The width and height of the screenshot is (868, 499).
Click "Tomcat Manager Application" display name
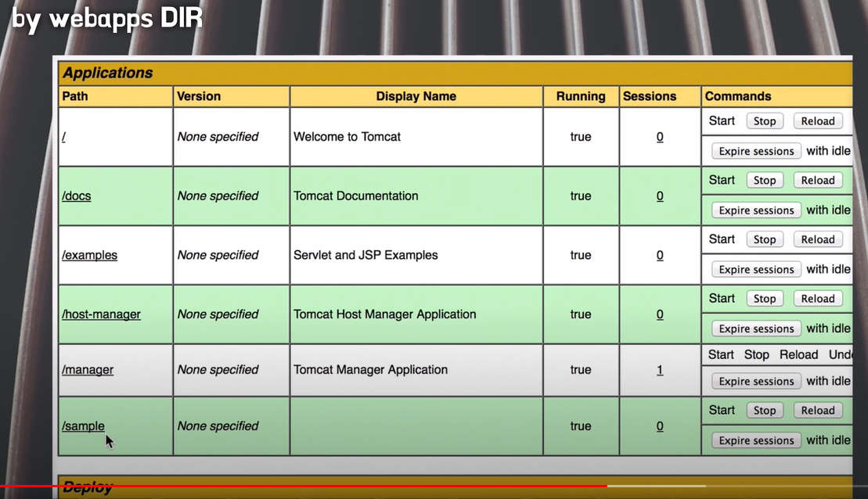pyautogui.click(x=370, y=369)
